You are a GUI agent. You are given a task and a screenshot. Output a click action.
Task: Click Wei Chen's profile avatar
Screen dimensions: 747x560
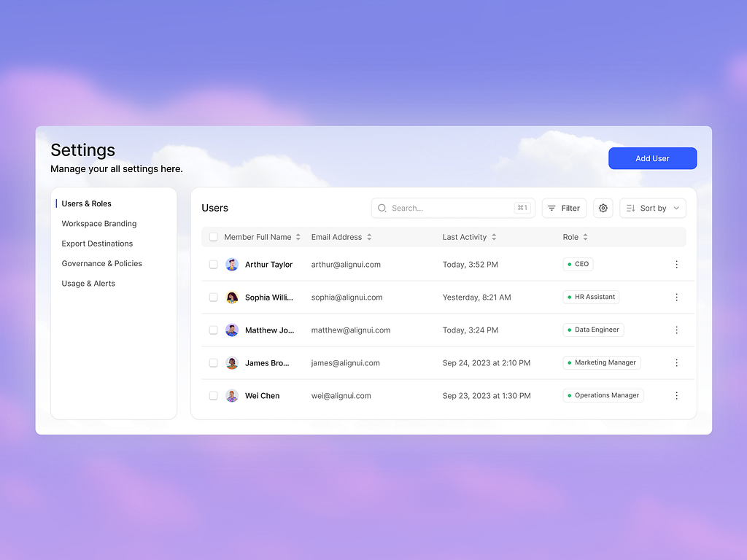231,395
